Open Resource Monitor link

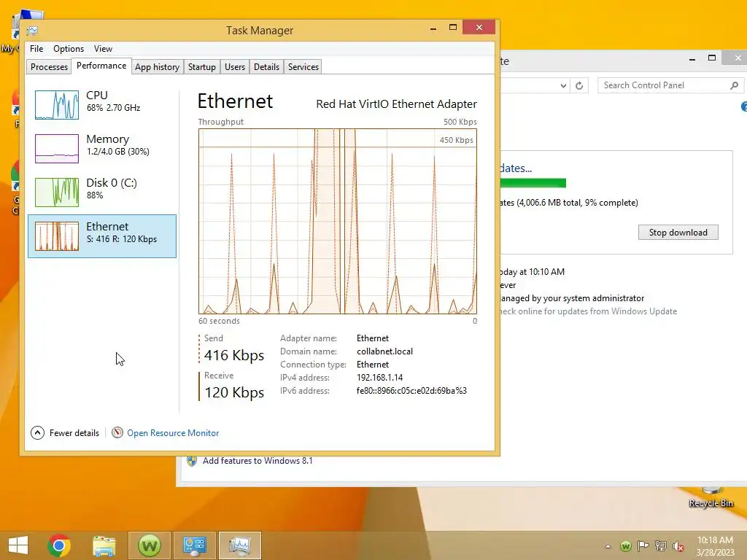pos(173,433)
